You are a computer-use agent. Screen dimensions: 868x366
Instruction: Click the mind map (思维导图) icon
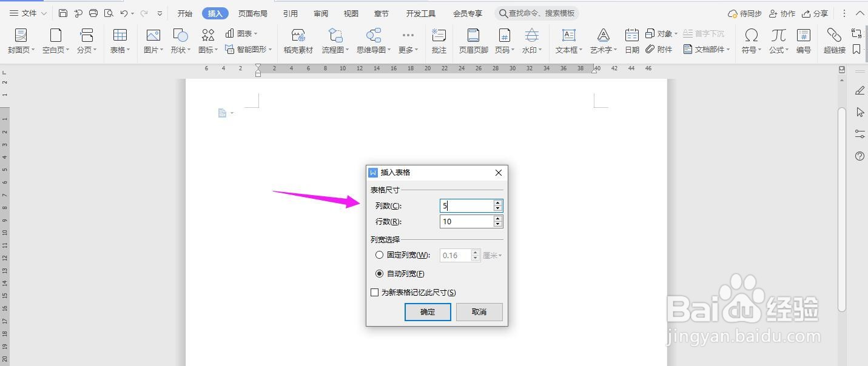[x=374, y=35]
